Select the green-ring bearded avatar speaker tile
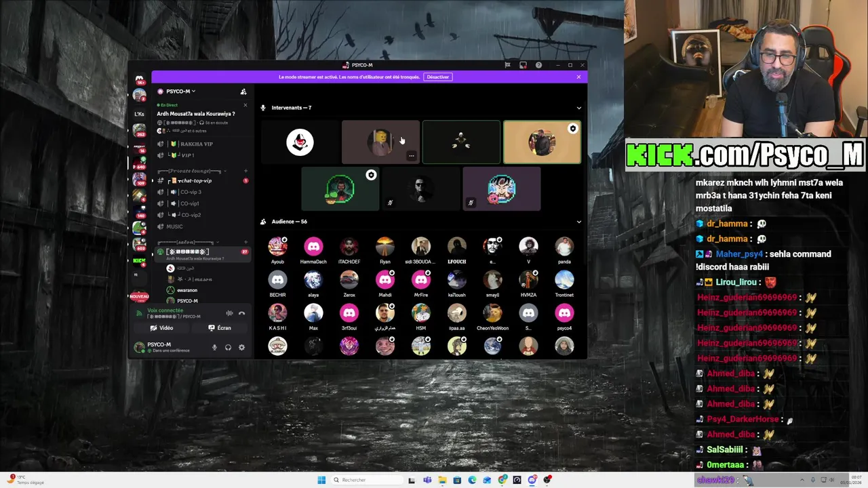This screenshot has width=868, height=488. [340, 189]
